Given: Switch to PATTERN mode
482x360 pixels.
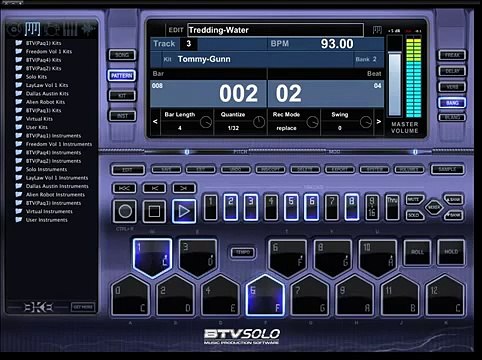Looking at the screenshot, I should [x=122, y=76].
